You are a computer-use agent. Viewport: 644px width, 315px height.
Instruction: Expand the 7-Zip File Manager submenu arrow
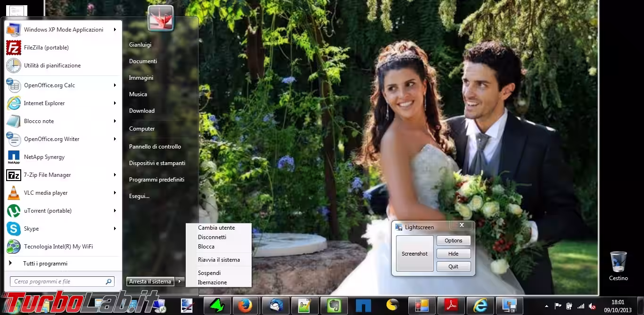pos(115,175)
